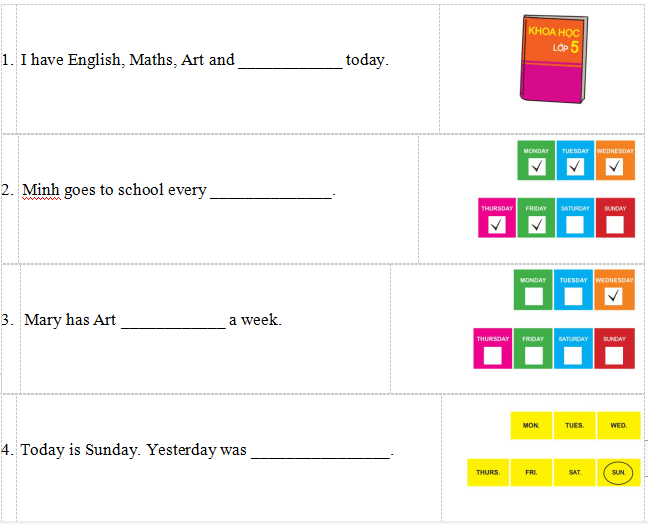The image size is (648, 524).
Task: Select the circled SUN. card in question 4
Action: click(618, 472)
